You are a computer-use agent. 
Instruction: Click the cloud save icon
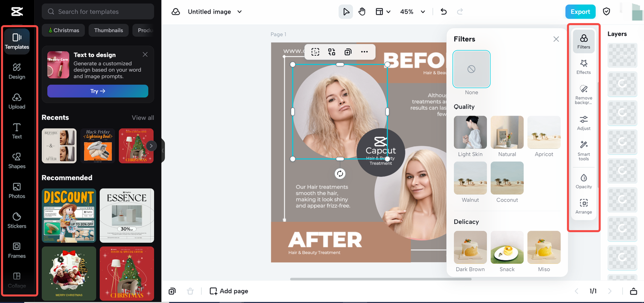pos(176,12)
